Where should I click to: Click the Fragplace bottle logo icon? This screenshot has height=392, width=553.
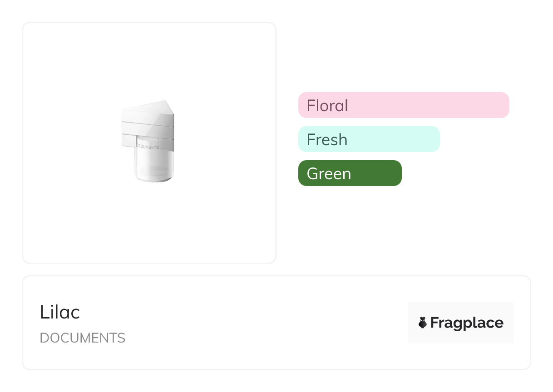tap(423, 323)
